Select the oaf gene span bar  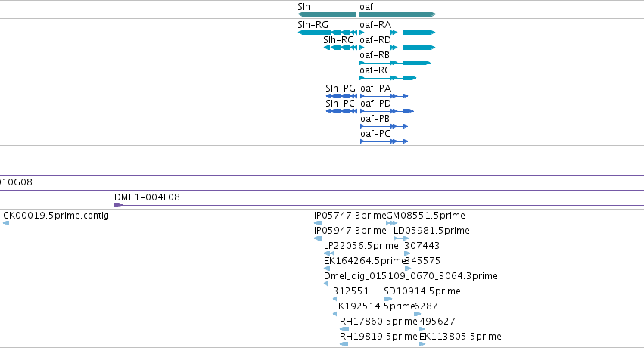[397, 14]
